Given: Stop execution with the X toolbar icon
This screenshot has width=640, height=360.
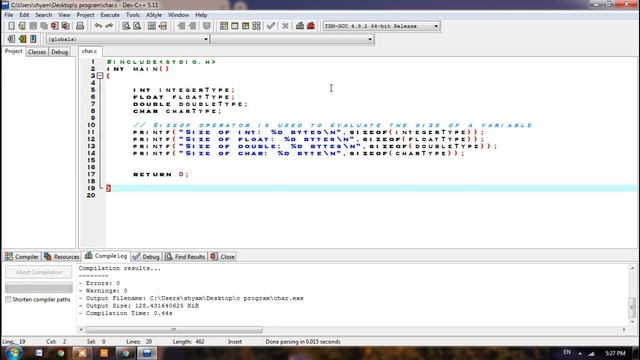Looking at the screenshot, I should (285, 26).
